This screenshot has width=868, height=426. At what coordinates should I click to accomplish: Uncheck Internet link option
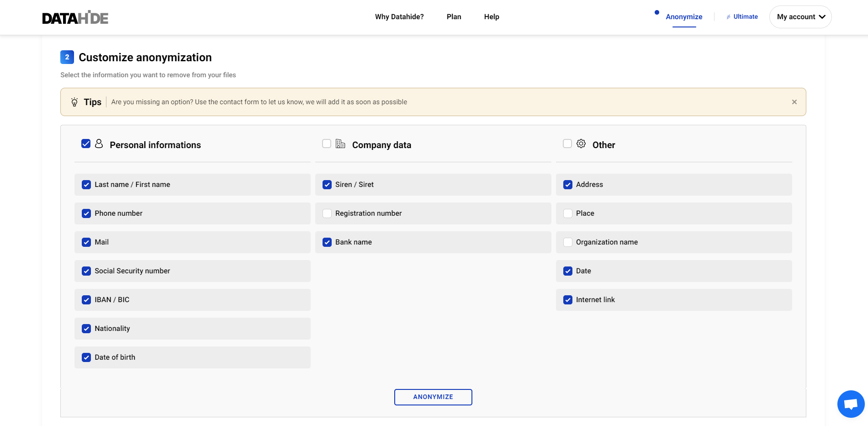pyautogui.click(x=568, y=300)
